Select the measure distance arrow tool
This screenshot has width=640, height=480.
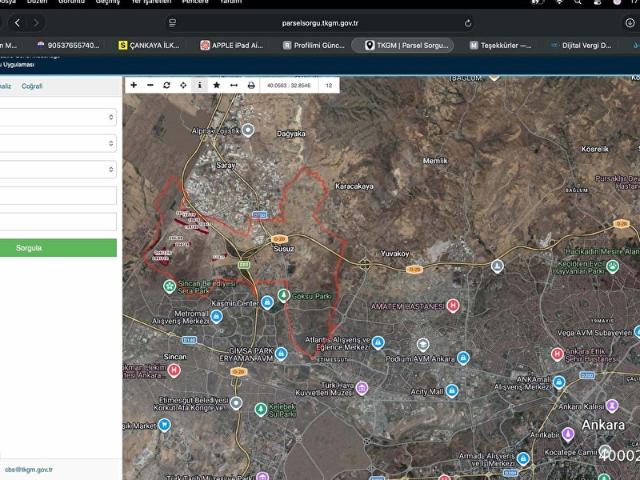click(x=233, y=85)
